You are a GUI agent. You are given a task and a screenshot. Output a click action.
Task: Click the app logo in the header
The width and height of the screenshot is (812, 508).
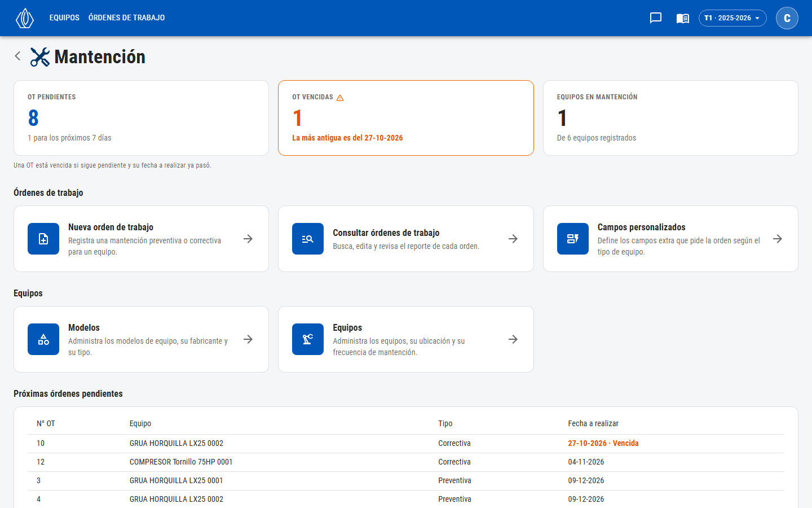25,18
